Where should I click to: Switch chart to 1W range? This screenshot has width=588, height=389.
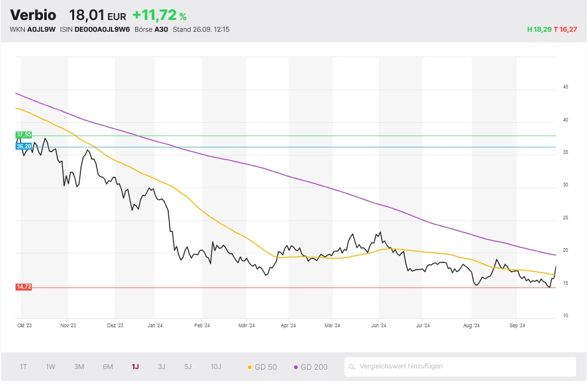[50, 367]
